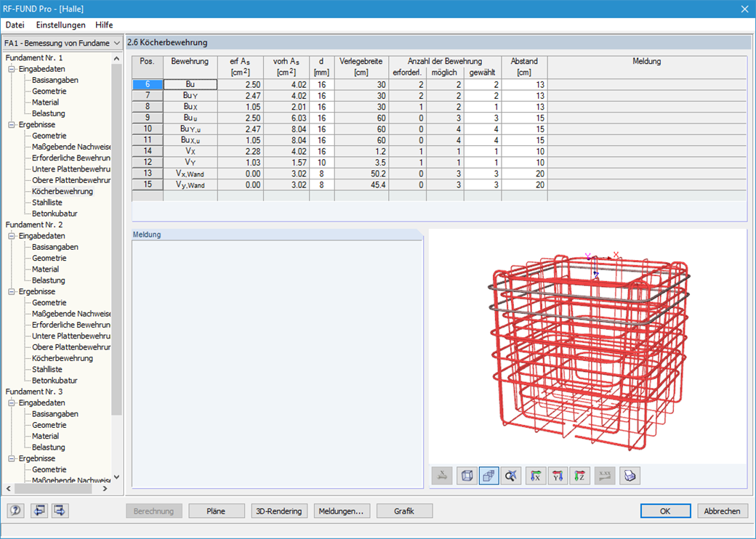Viewport: 756px width, 539px height.
Task: Click the Berechnung button
Action: tap(154, 511)
